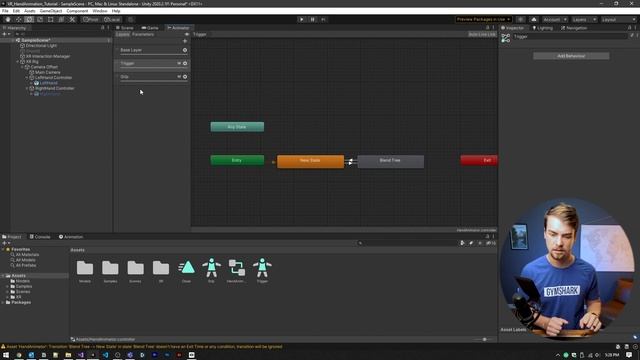Toggle Local/Global handle rotation
The width and height of the screenshot is (640, 360).
112,19
